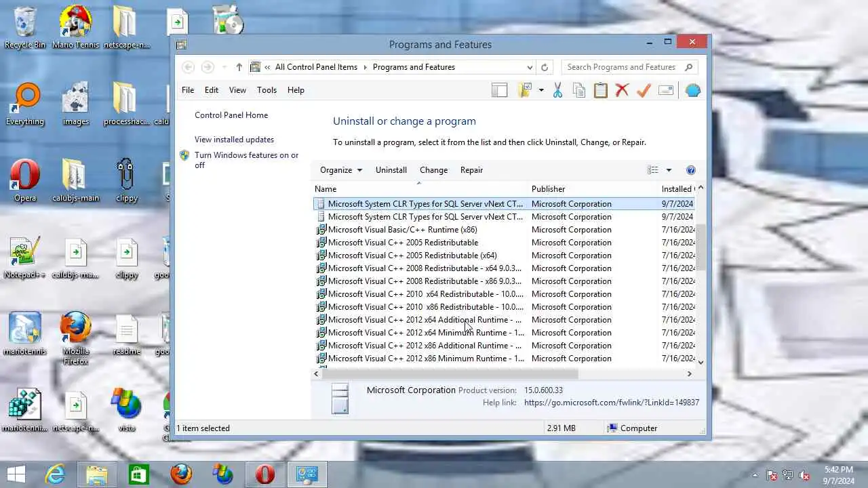Select Mozilla Firefox desktop icon

click(x=75, y=338)
